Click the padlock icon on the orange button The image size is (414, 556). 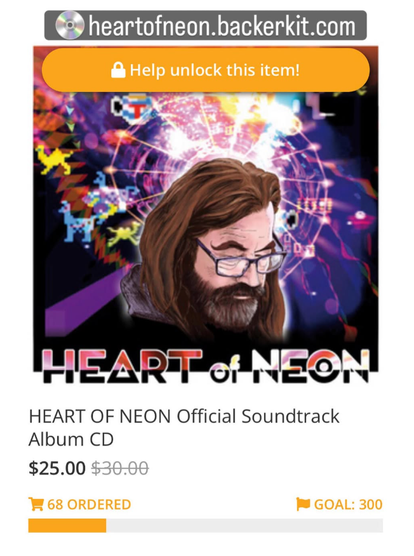click(118, 70)
